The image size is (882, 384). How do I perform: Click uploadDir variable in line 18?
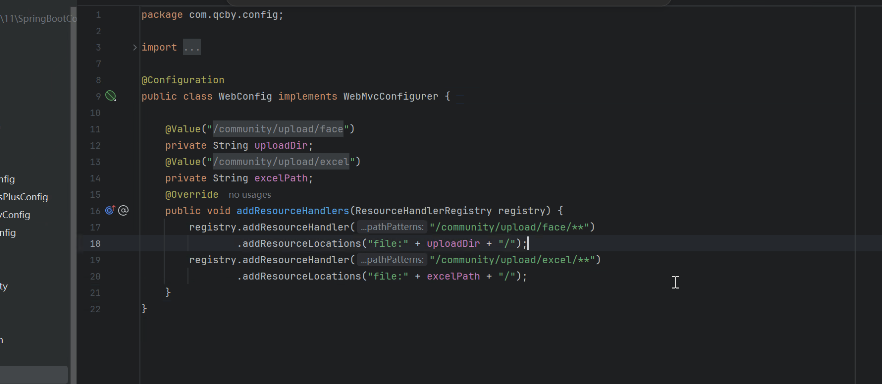453,243
